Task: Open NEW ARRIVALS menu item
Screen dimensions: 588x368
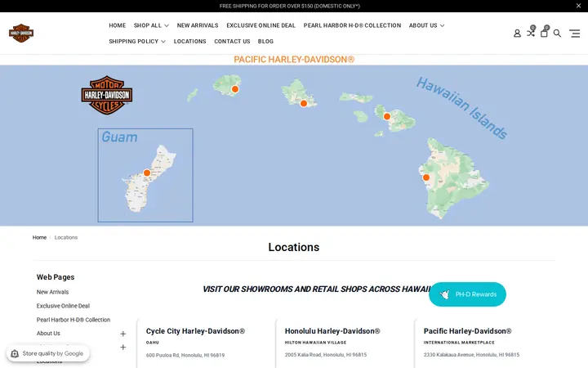Action: tap(198, 25)
